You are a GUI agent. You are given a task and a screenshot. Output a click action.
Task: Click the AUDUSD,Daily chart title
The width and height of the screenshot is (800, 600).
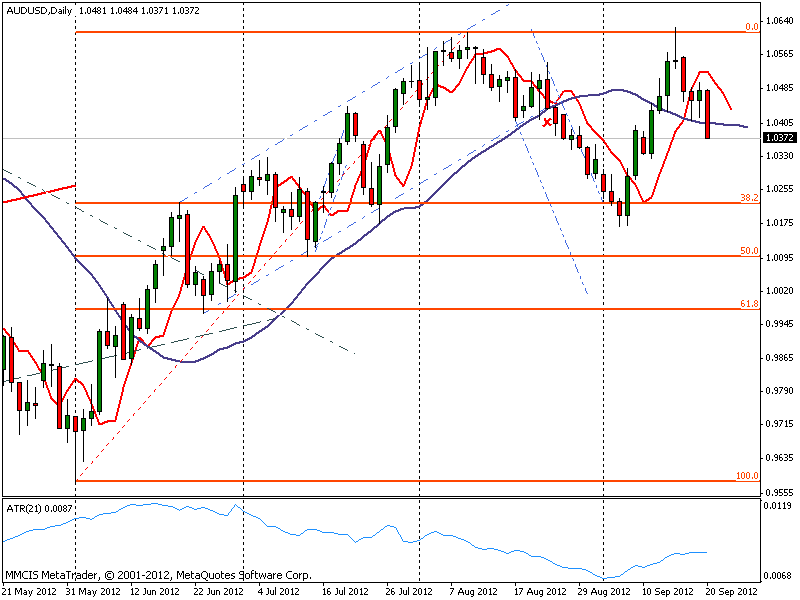pos(39,10)
